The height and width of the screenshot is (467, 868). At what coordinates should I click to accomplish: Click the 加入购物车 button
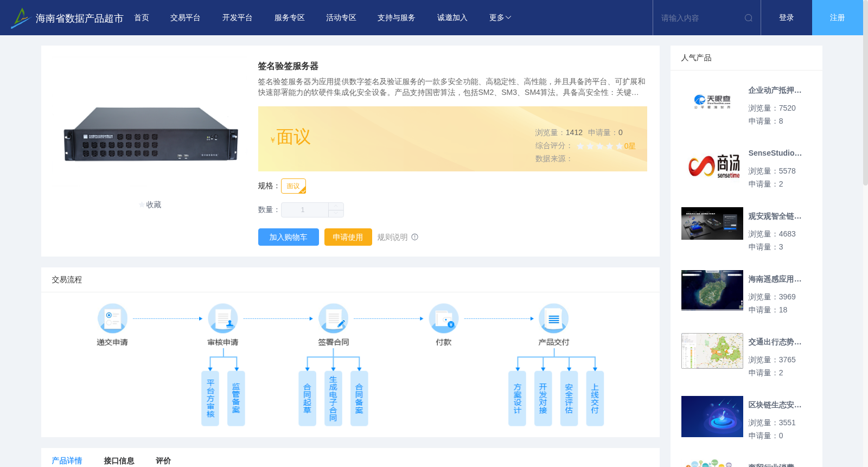tap(289, 237)
